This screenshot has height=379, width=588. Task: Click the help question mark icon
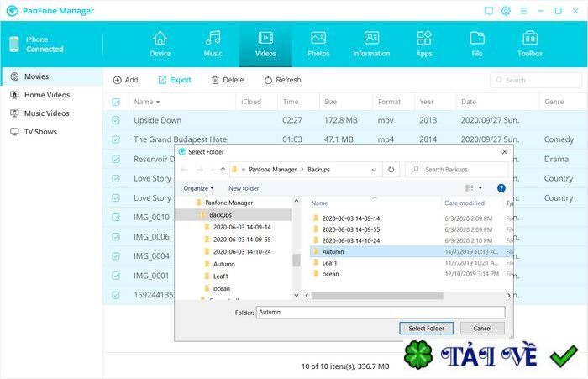501,188
